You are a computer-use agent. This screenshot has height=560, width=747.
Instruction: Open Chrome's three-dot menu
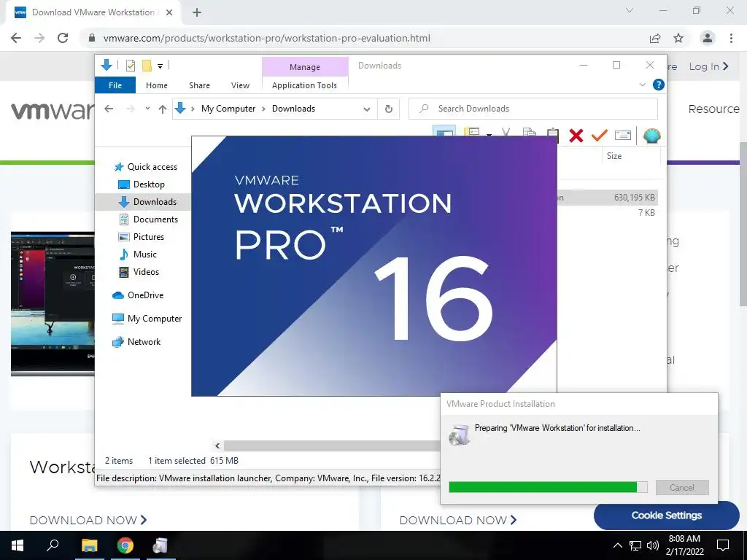point(731,38)
